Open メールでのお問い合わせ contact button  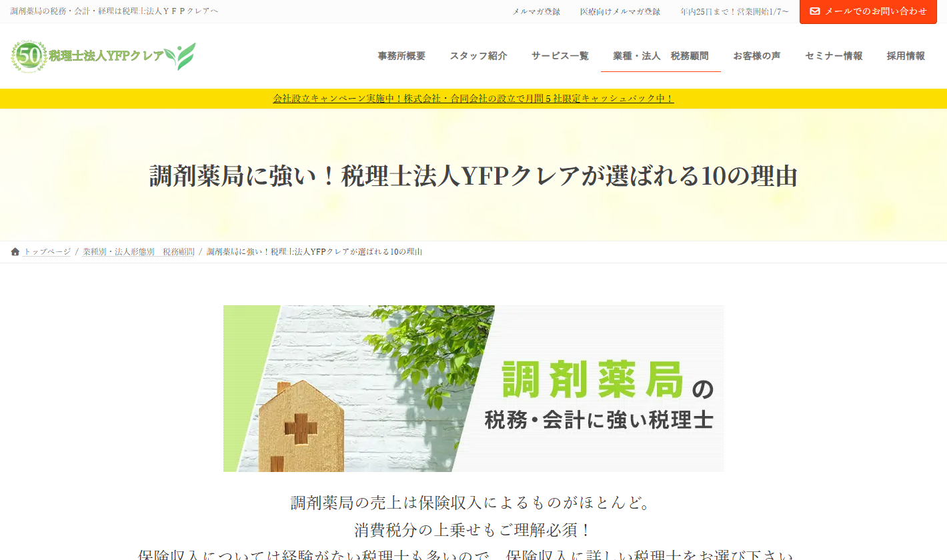pyautogui.click(x=868, y=11)
